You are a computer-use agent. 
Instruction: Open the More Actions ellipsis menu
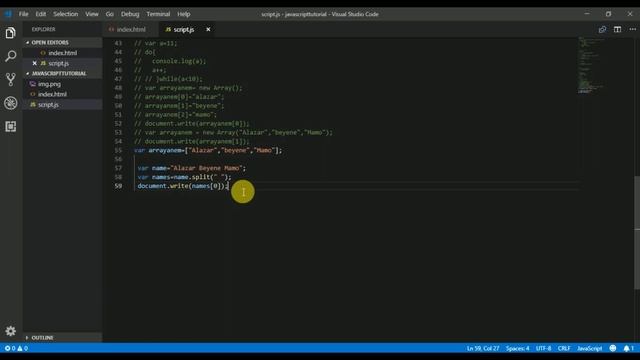[632, 29]
